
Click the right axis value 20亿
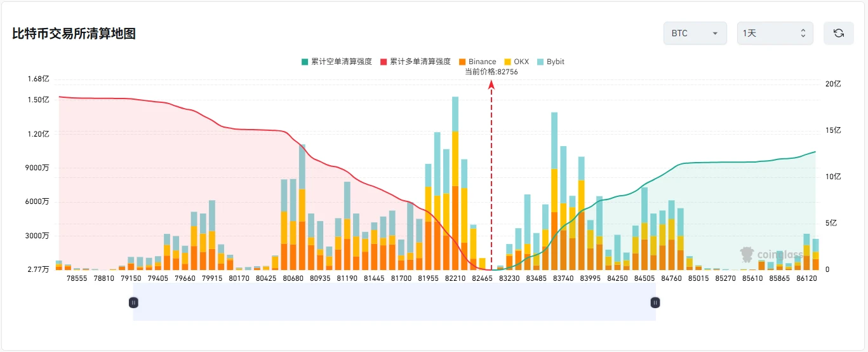pyautogui.click(x=833, y=84)
